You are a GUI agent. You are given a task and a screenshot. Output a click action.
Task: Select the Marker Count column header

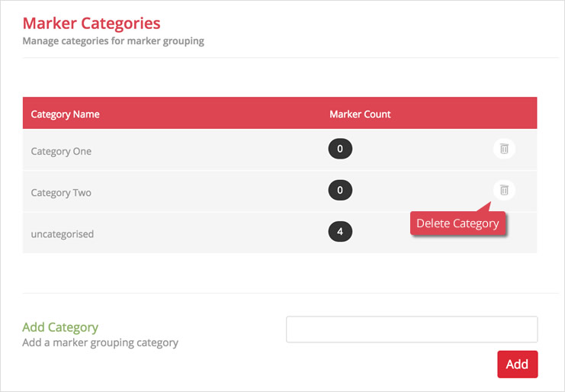point(360,114)
